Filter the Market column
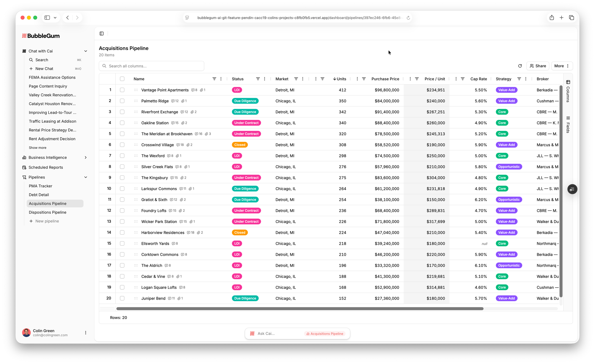Image resolution: width=595 pixels, height=364 pixels. [x=296, y=79]
